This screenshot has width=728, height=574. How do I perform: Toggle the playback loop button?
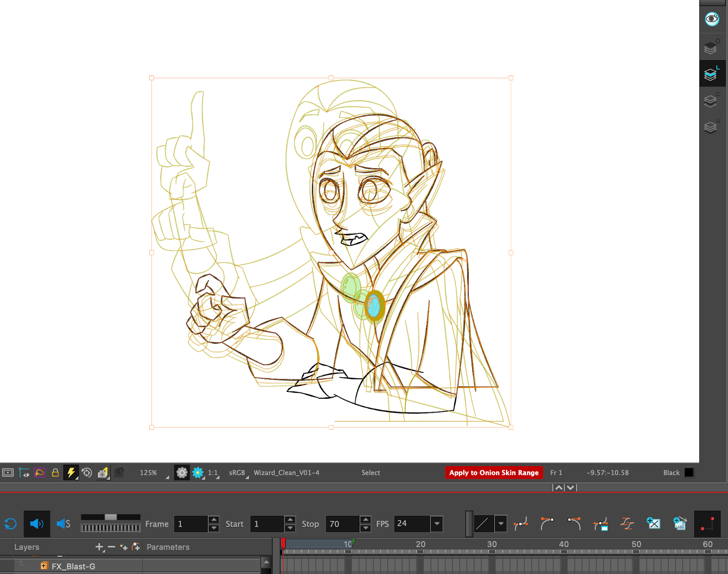(11, 524)
